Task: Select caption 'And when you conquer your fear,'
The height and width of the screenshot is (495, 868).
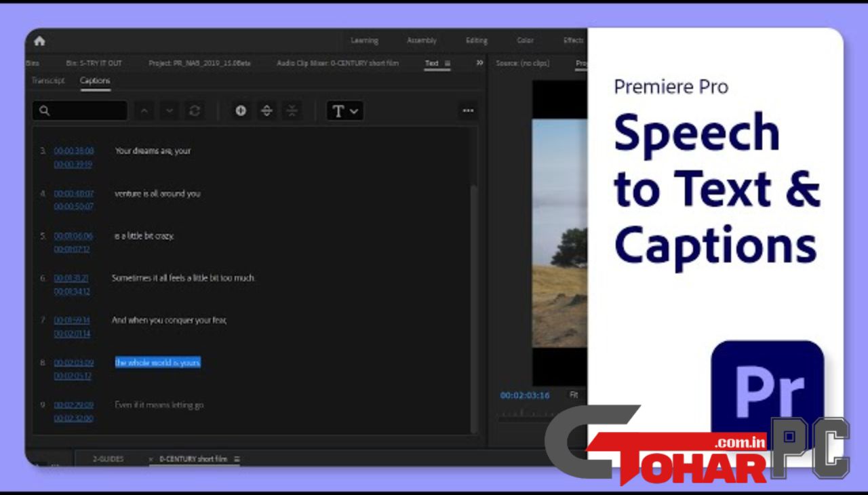Action: tap(169, 320)
